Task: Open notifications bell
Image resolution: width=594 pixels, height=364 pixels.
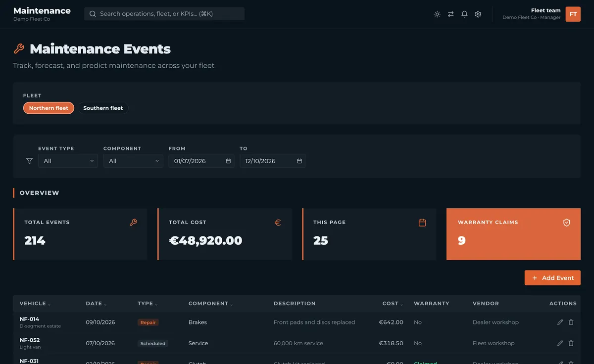Action: point(464,14)
